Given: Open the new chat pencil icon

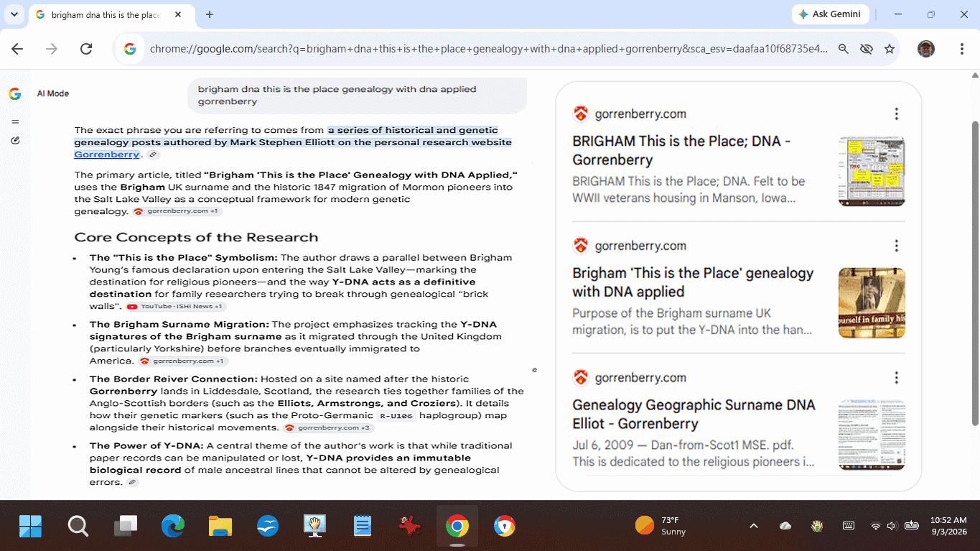Looking at the screenshot, I should 15,140.
